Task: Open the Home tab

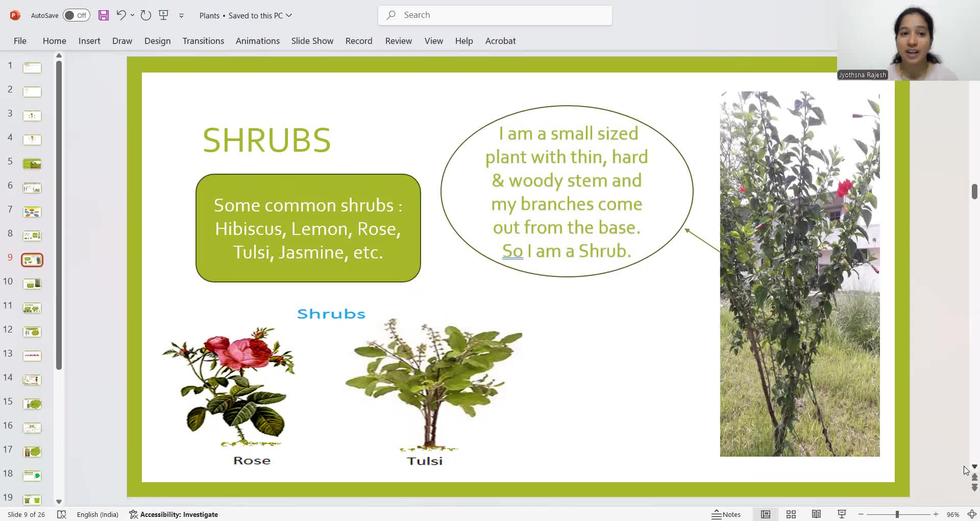Action: [x=55, y=41]
